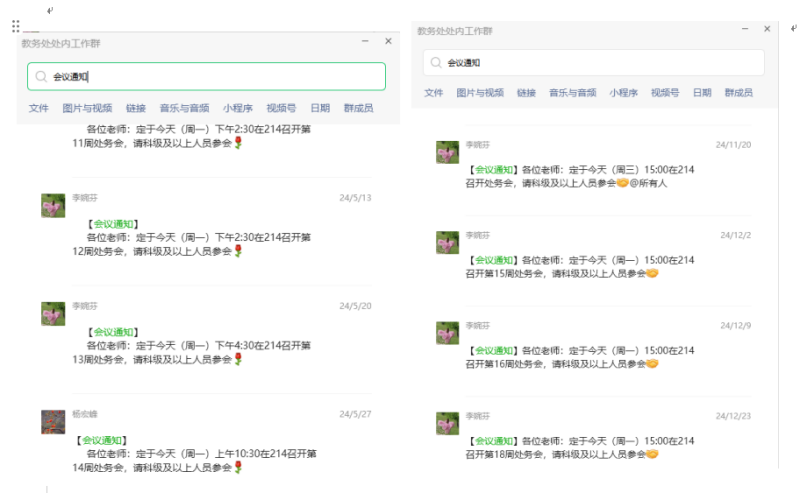The width and height of the screenshot is (800, 493).
Task: Click 杨依蝶's avatar on the 24/5/27 message
Action: (53, 422)
